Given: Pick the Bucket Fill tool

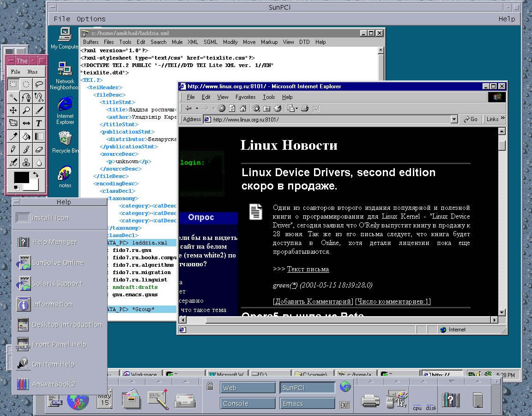Looking at the screenshot, I should point(26,136).
